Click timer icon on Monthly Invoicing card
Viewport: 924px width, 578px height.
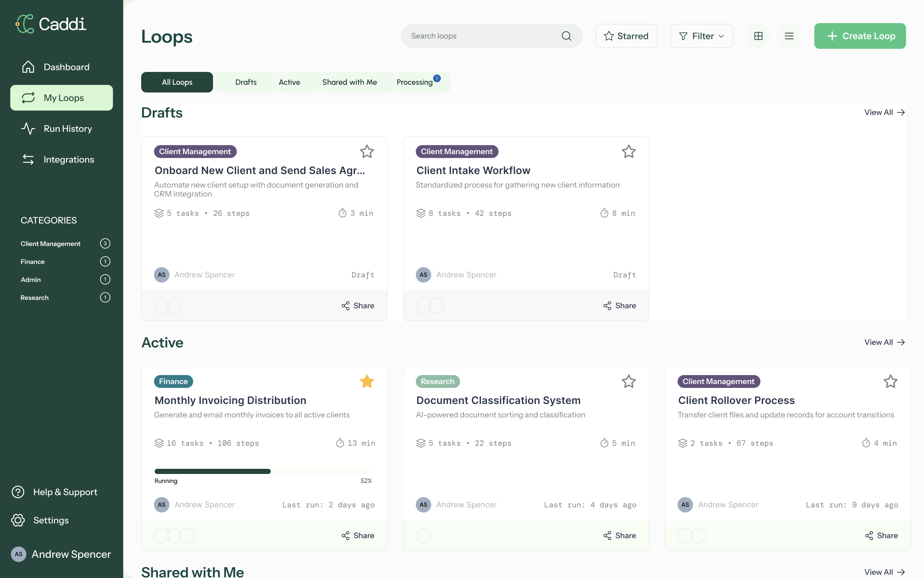340,443
